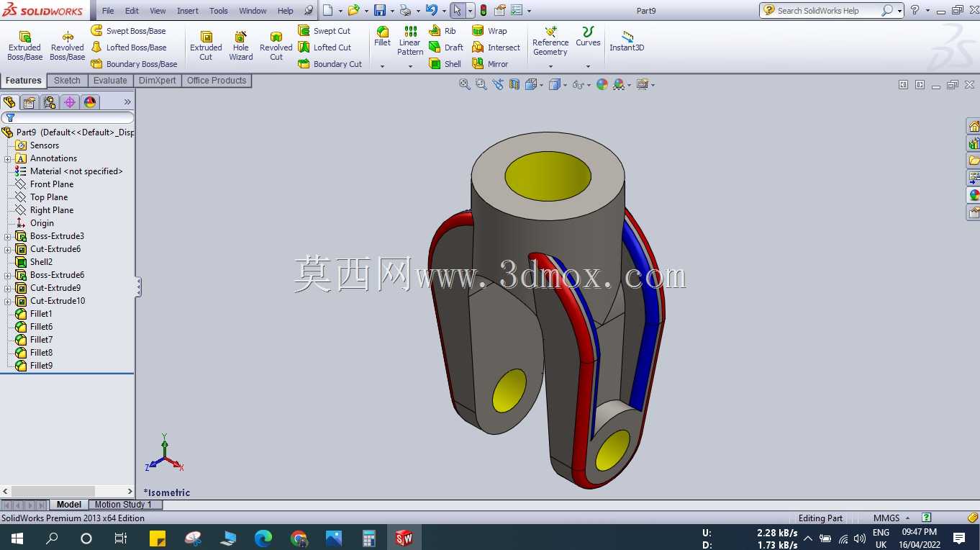This screenshot has height=550, width=980.
Task: Open the Hole Wizard
Action: tap(241, 46)
